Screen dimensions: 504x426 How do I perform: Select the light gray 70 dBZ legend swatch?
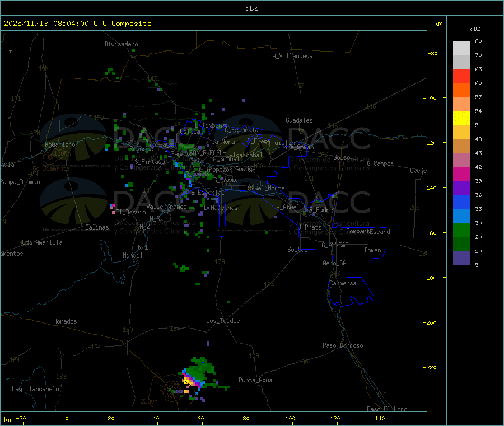(x=461, y=62)
